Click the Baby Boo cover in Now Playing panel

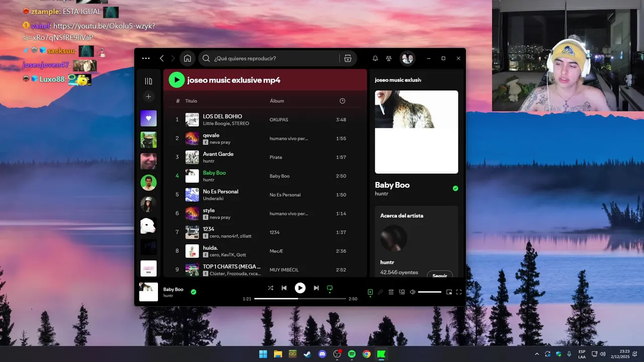coord(417,132)
